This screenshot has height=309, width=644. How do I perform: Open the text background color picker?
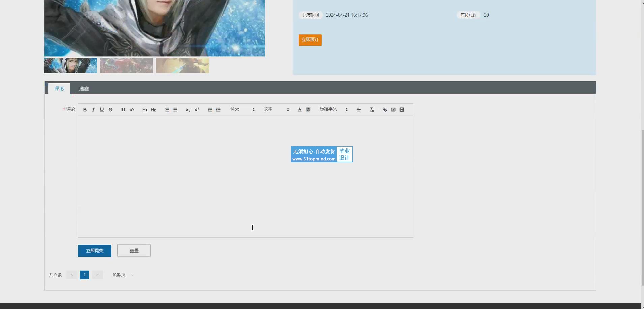308,110
